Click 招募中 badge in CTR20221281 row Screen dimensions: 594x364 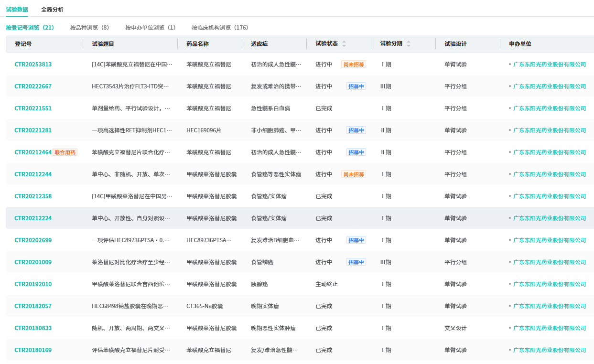coord(356,130)
